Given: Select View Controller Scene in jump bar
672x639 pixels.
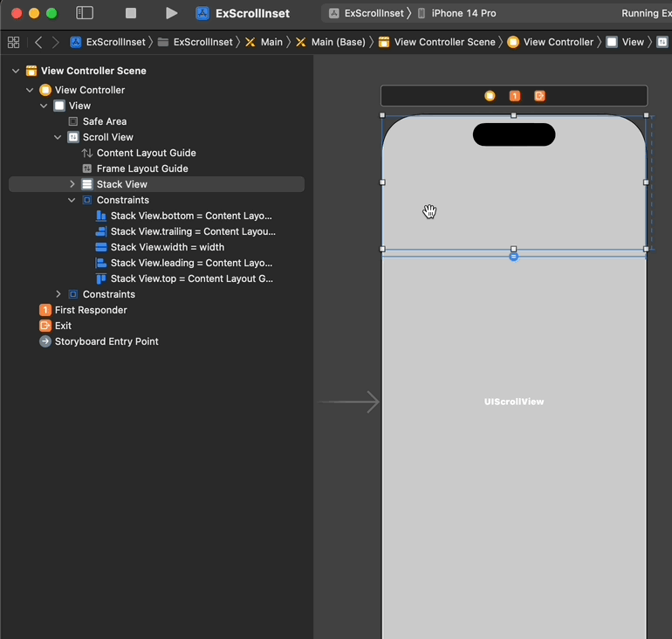Looking at the screenshot, I should [436, 42].
